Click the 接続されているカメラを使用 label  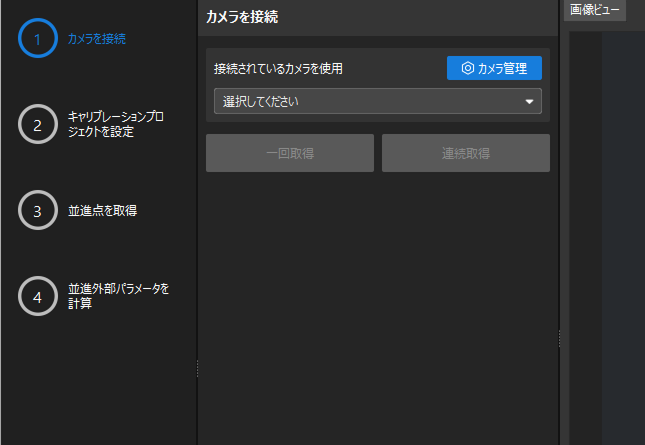278,69
